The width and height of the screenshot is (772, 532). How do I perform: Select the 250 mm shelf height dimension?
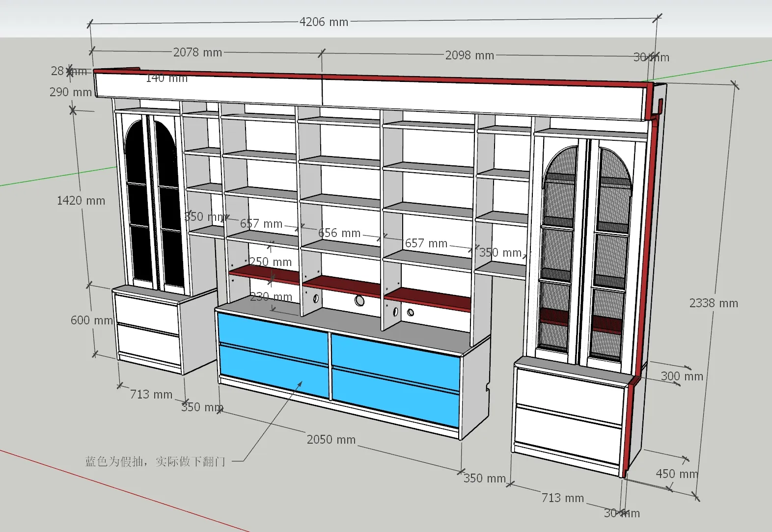click(x=270, y=262)
